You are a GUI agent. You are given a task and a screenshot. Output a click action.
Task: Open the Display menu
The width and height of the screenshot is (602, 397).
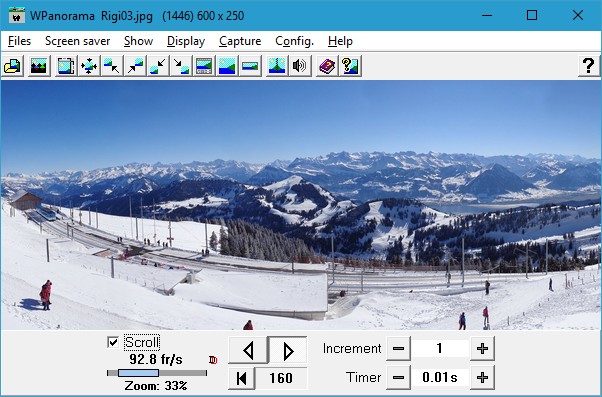coord(186,41)
